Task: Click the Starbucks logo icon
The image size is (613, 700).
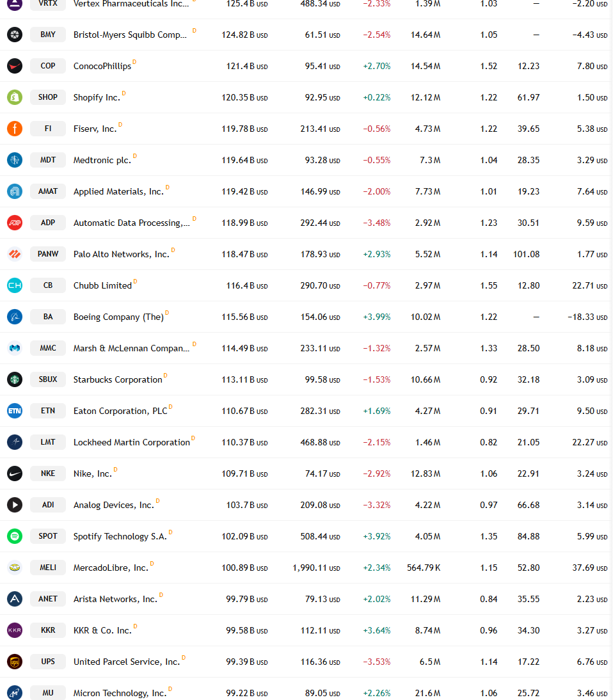Action: (x=15, y=379)
